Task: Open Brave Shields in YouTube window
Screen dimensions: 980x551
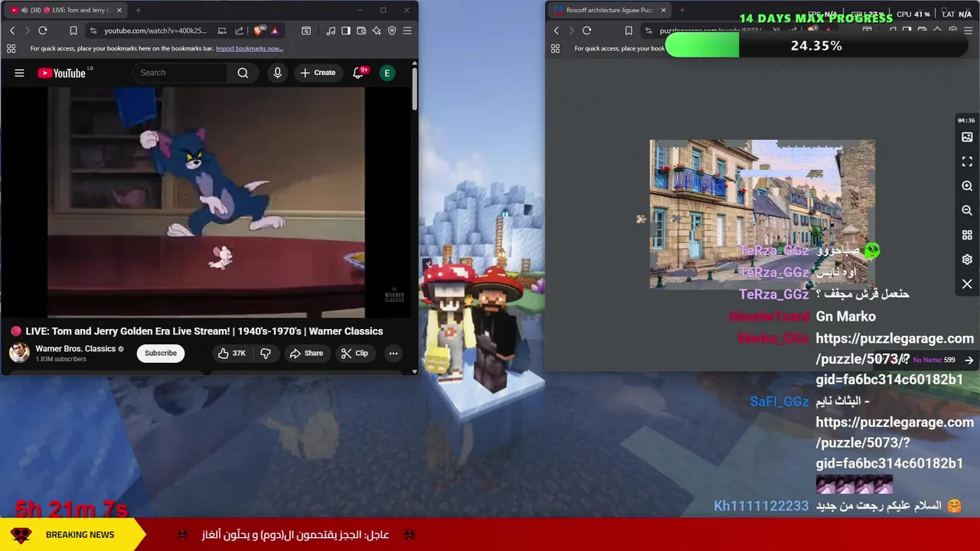Action: pyautogui.click(x=258, y=31)
